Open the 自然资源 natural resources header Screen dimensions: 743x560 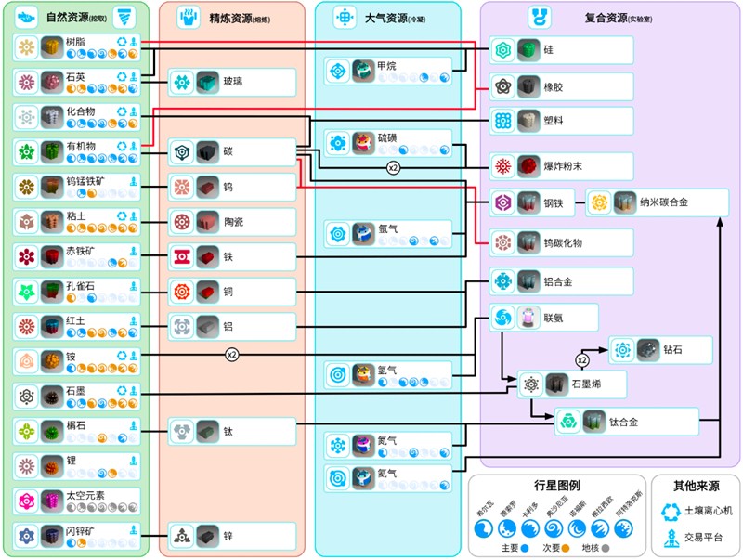point(76,17)
